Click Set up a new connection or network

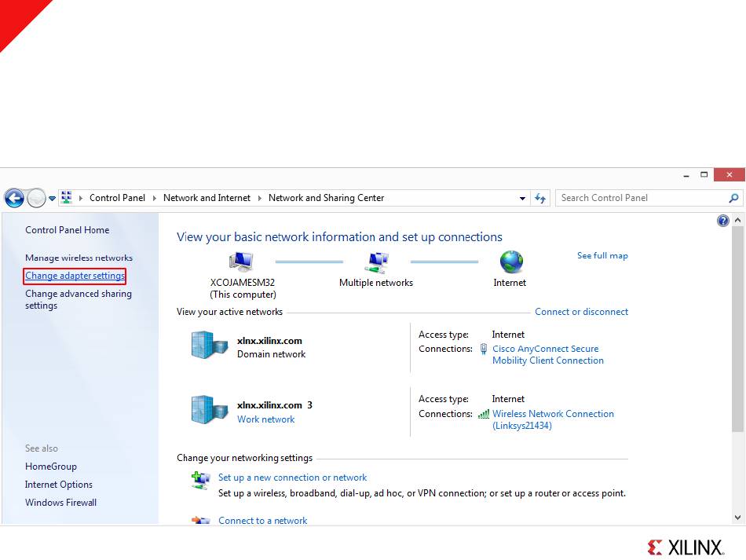click(293, 478)
